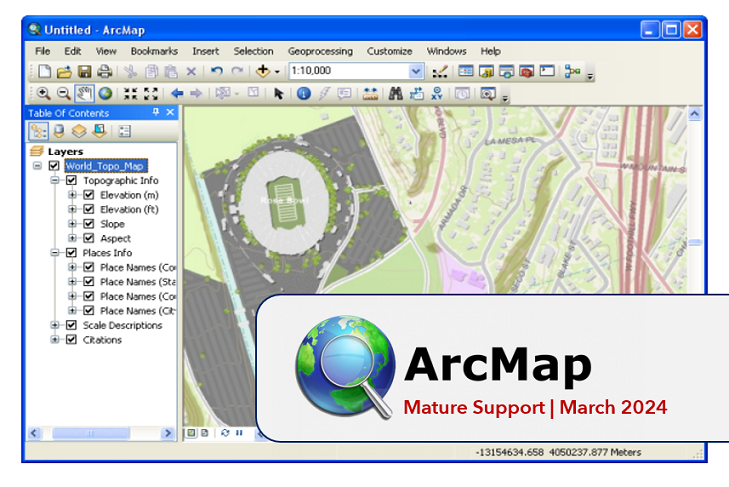This screenshot has height=487, width=729.
Task: List layers by source
Action: click(x=59, y=132)
